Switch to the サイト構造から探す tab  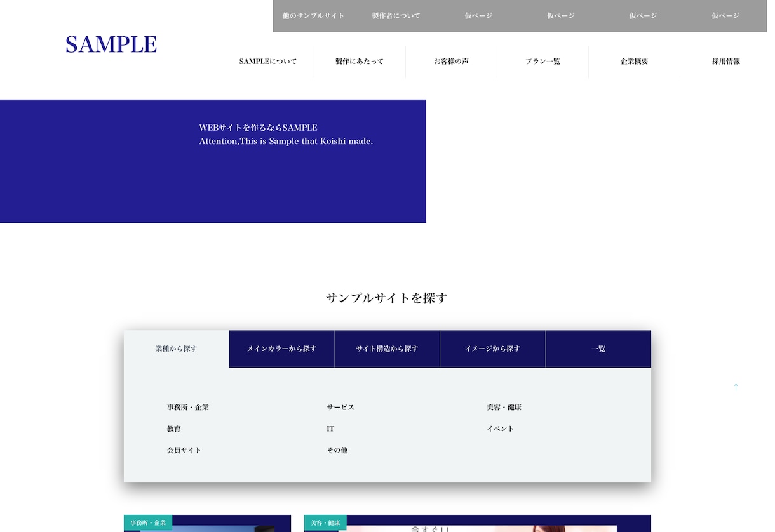(387, 349)
